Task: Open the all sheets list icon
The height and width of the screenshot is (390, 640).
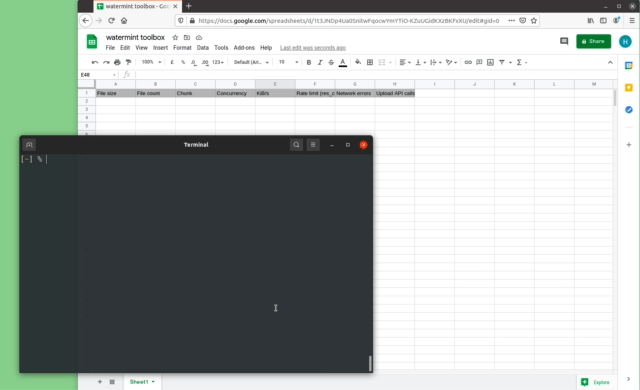Action: [x=112, y=382]
